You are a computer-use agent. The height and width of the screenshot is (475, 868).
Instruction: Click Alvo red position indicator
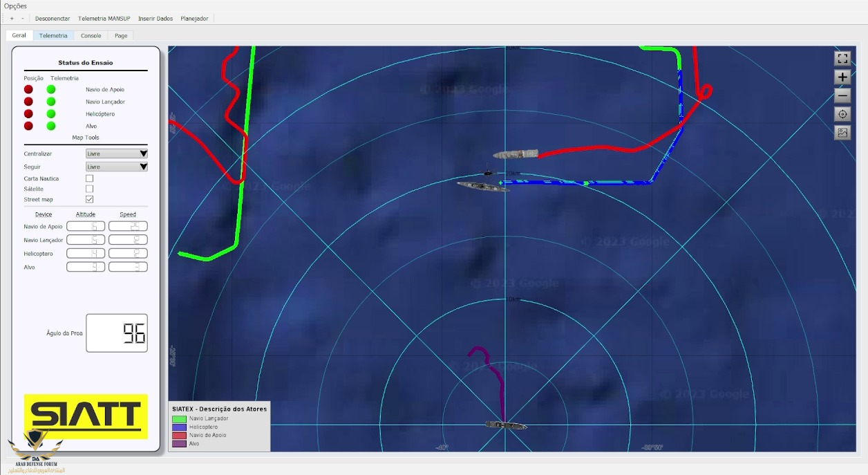(28, 126)
